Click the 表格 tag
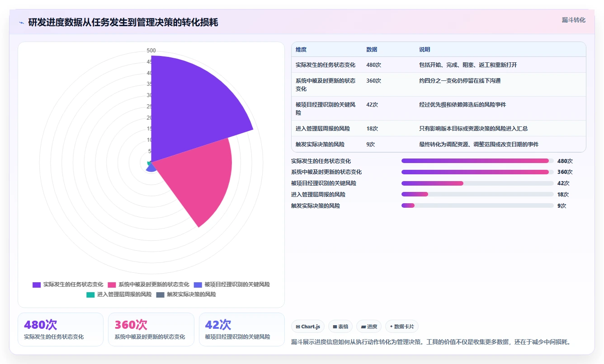The width and height of the screenshot is (604, 364). pos(340,327)
